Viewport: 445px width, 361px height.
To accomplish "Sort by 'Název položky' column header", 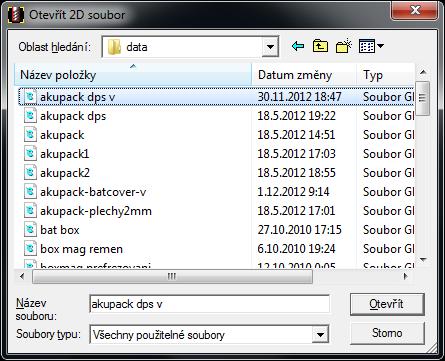I will 133,75.
